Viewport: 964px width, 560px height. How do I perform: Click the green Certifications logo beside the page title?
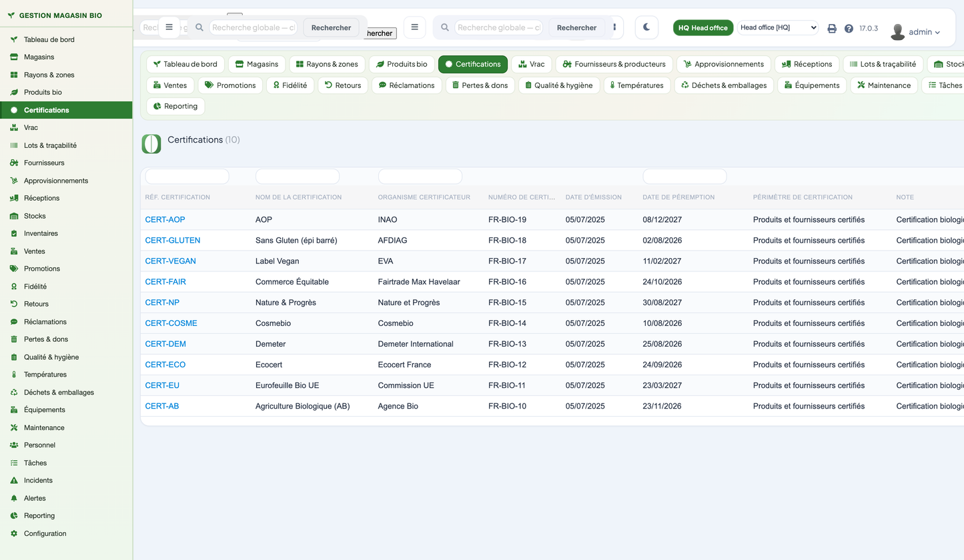click(151, 144)
